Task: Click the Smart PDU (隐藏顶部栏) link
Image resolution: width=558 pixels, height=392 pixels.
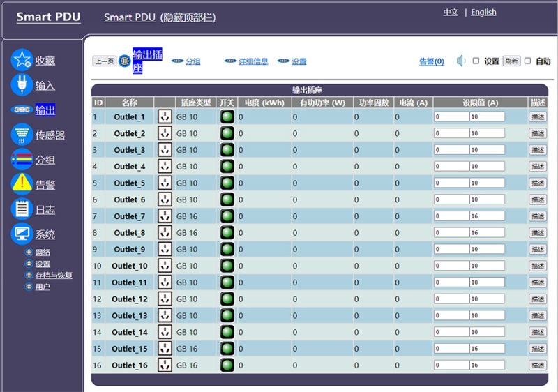Action: pyautogui.click(x=160, y=17)
